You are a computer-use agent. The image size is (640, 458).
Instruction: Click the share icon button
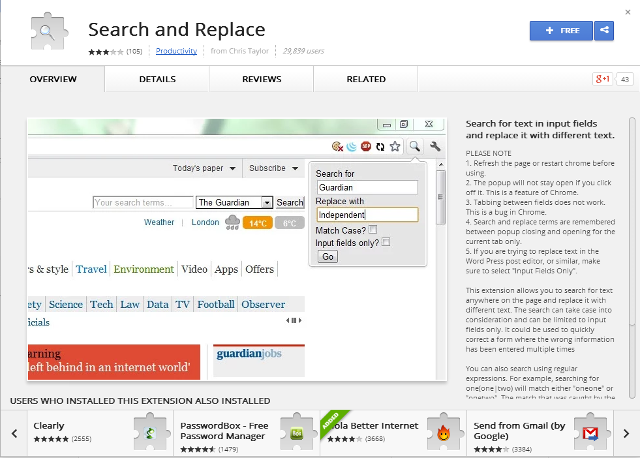604,31
